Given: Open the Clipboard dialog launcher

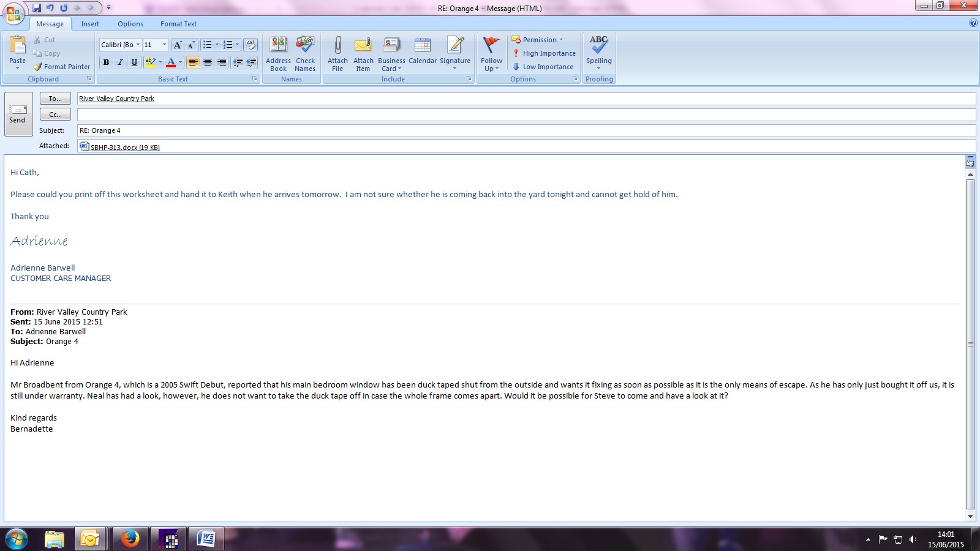Looking at the screenshot, I should click(x=89, y=79).
